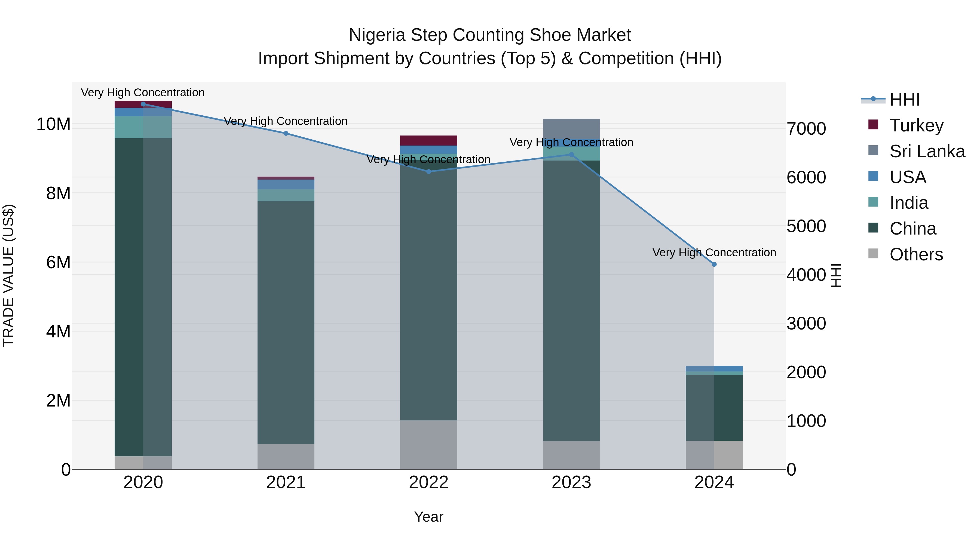Click the 'TRADE VALUE (US$)' axis title
Screen dimensions: 980x551
coord(8,275)
